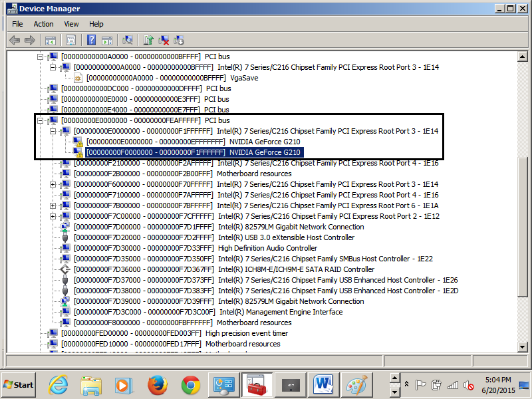Select FED10000 Motherboard resources entry

[171, 344]
